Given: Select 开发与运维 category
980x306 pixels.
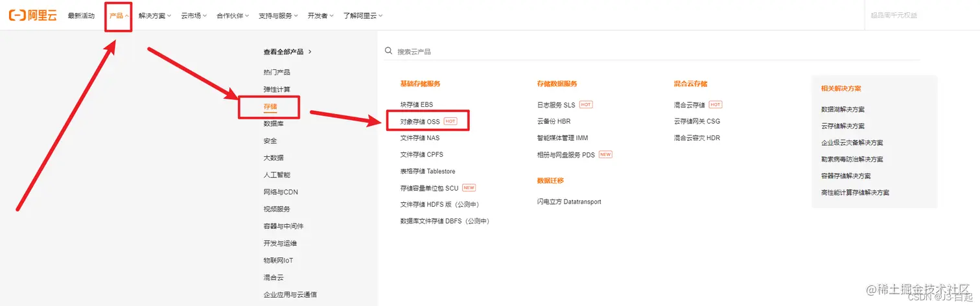Looking at the screenshot, I should pos(280,243).
